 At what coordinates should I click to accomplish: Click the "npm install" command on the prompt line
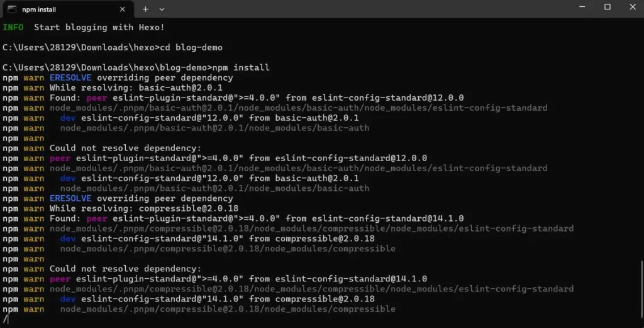point(241,67)
